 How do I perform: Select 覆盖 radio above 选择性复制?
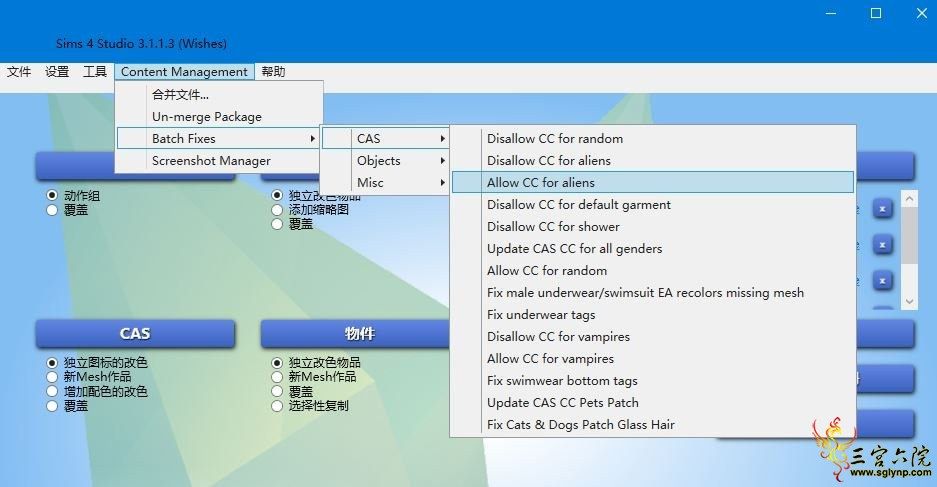pos(277,391)
